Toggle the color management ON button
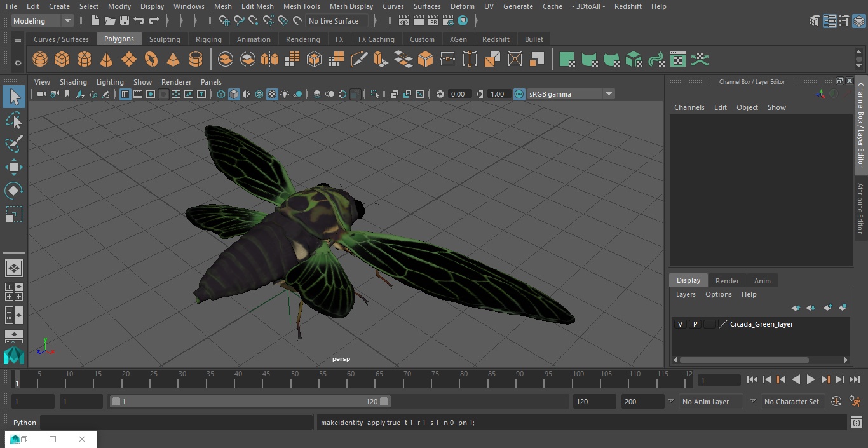The image size is (868, 448). tap(519, 94)
